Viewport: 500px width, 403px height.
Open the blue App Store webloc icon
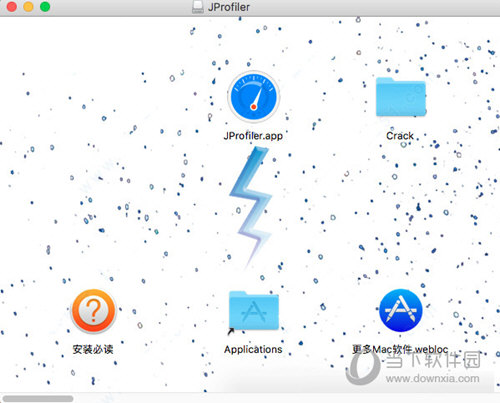click(x=401, y=310)
